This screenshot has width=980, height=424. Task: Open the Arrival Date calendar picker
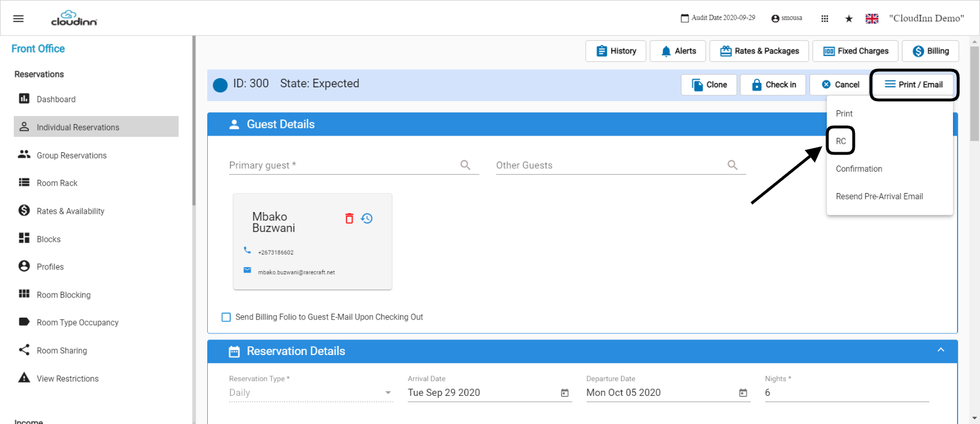coord(565,393)
